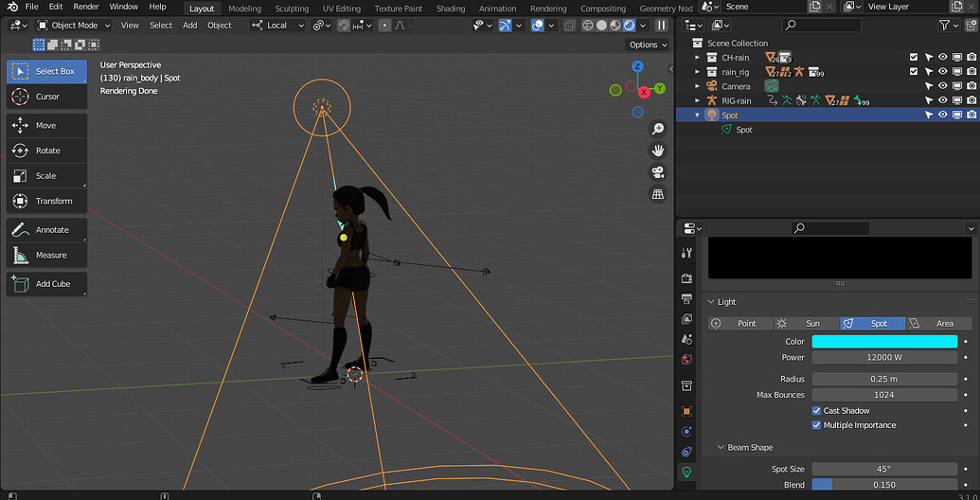
Task: Open the Tool properties tab
Action: (x=686, y=253)
